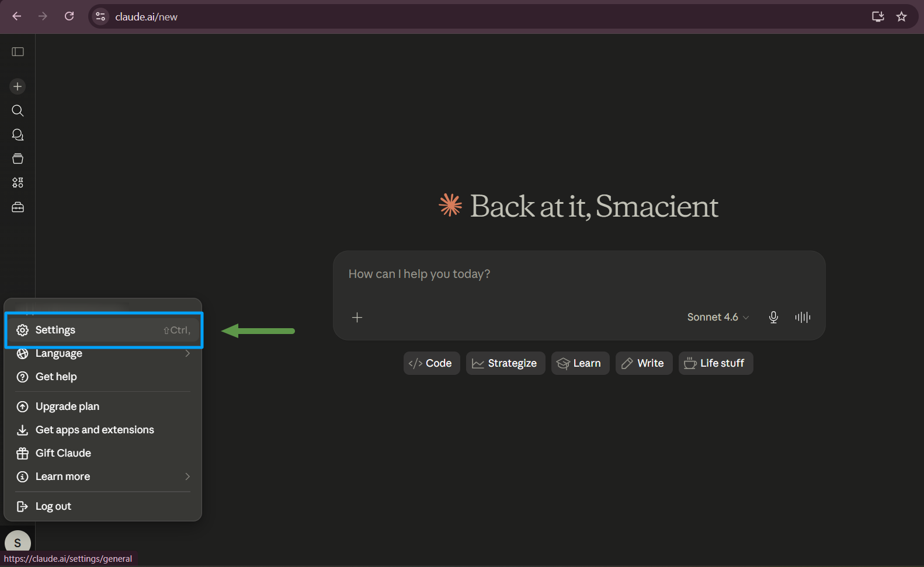
Task: Expand the Language submenu
Action: 103,353
